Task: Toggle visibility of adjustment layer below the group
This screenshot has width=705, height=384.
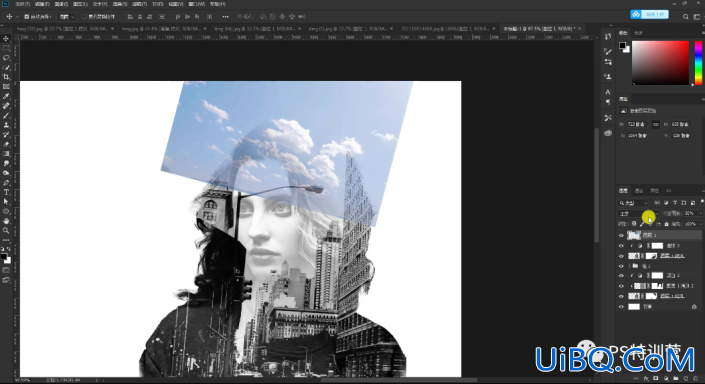Action: tap(621, 276)
